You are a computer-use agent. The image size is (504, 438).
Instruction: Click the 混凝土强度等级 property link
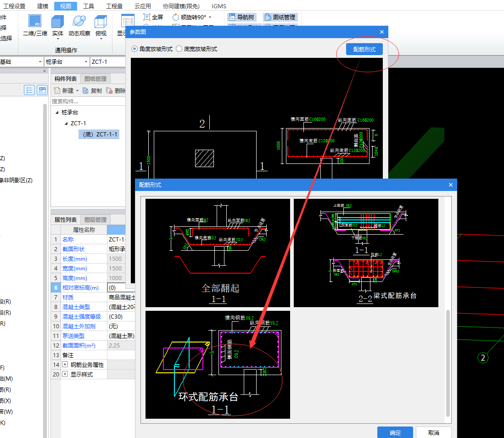(x=82, y=316)
